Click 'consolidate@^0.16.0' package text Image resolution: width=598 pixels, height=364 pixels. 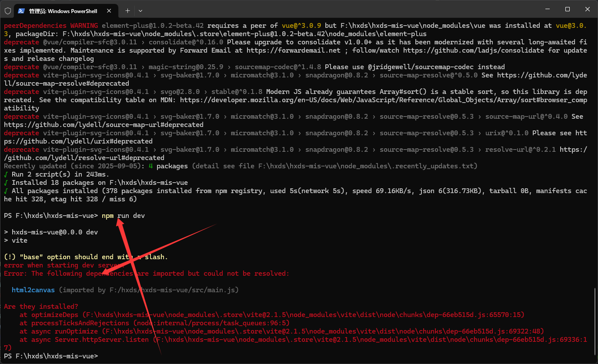(x=186, y=42)
